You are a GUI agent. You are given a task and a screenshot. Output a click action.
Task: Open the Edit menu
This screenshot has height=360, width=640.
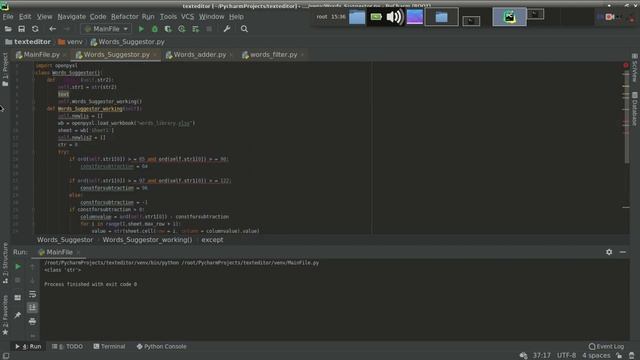pos(25,17)
